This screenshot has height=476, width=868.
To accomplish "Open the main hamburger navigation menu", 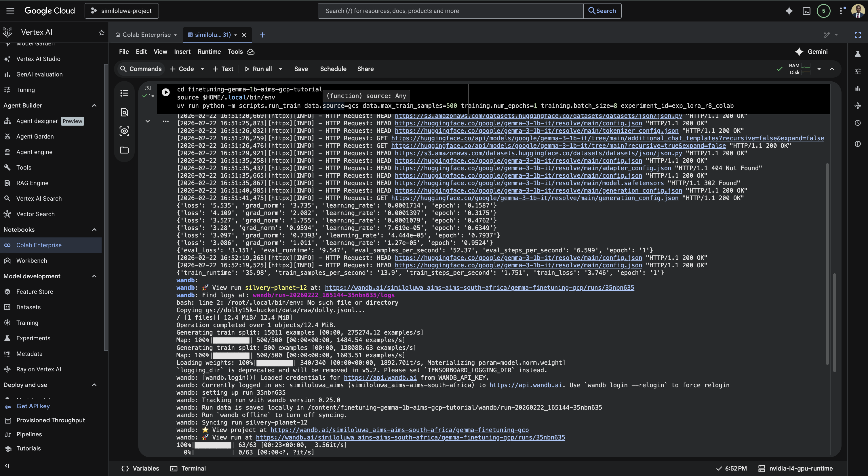I will (10, 11).
